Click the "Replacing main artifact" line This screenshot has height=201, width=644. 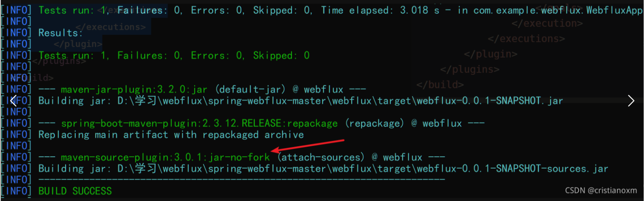coord(171,135)
